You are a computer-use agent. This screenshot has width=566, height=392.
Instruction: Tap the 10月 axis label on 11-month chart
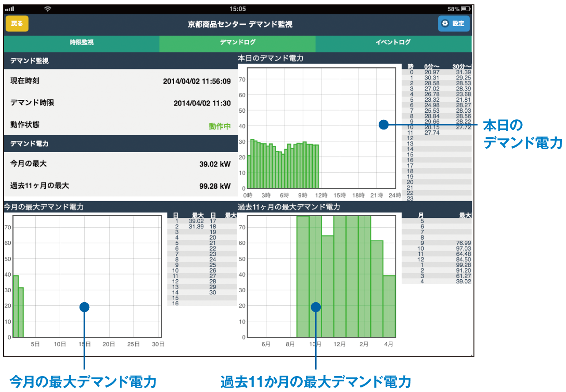[x=315, y=344]
